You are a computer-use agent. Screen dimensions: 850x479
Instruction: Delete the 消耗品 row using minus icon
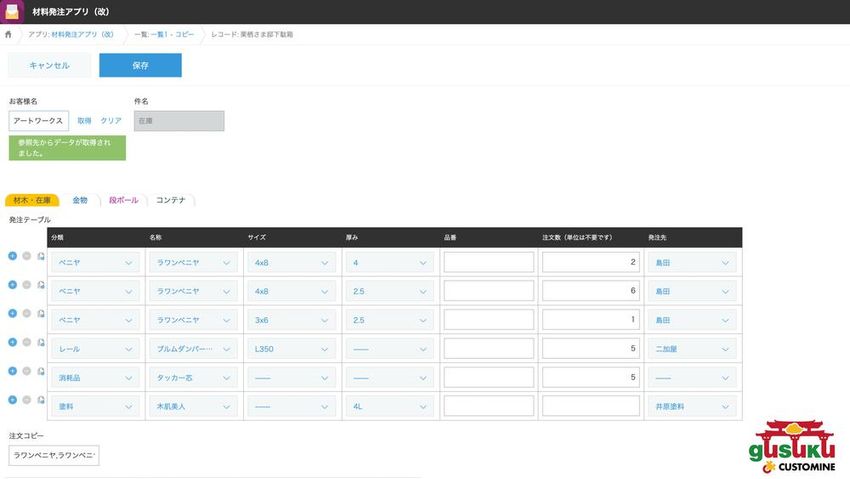coord(27,371)
